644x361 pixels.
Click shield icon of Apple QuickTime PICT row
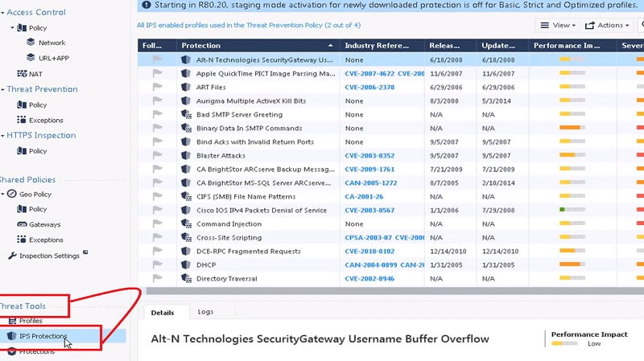pyautogui.click(x=186, y=73)
